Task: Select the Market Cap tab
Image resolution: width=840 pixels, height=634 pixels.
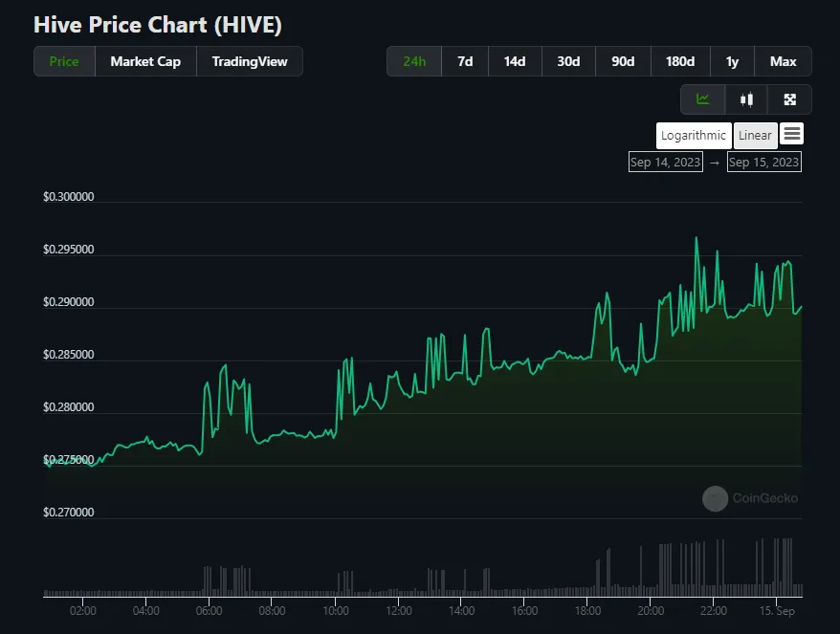Action: (x=145, y=61)
